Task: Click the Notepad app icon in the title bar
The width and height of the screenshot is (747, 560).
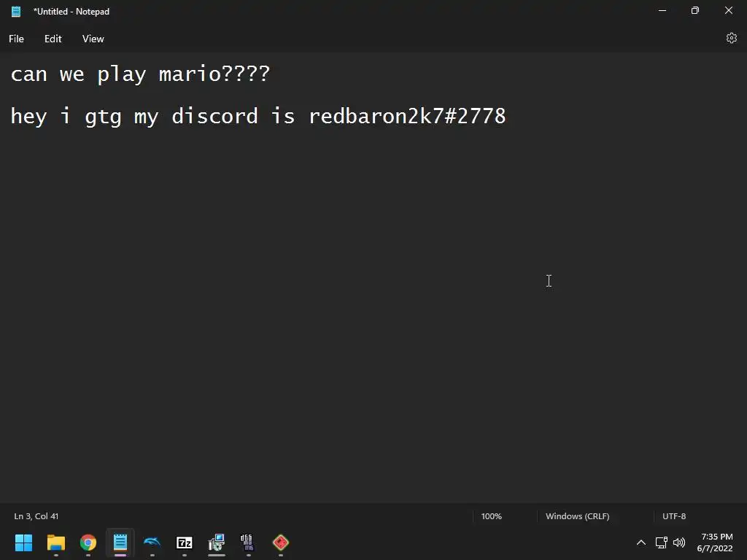Action: tap(16, 12)
